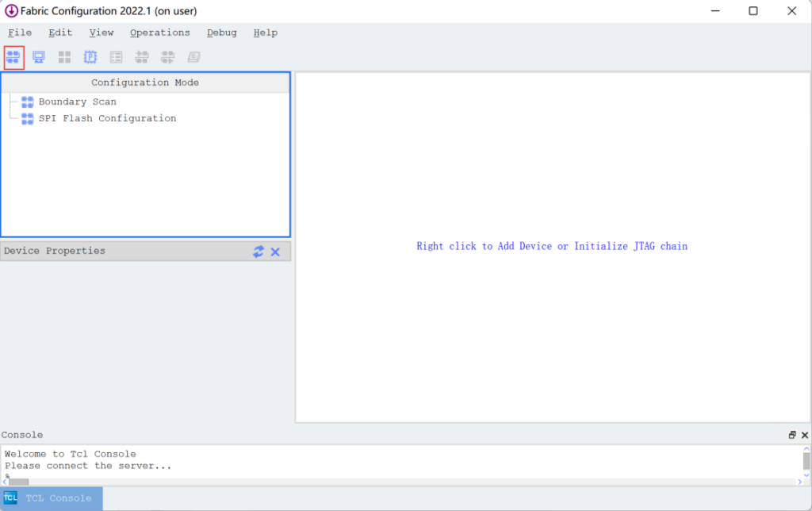This screenshot has width=812, height=511.
Task: Click the blue monitor icon in toolbar
Action: point(39,57)
